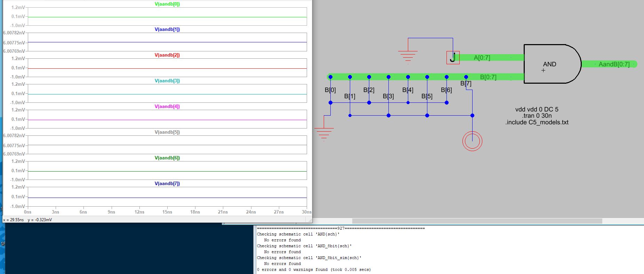Click the spice code text 'vdd vdd 0 DC 5'

click(537, 109)
